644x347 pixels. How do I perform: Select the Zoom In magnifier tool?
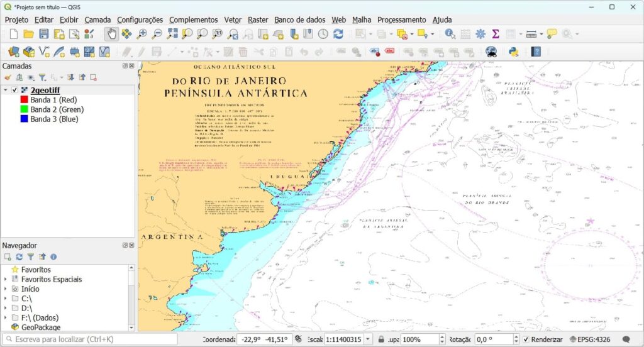point(142,34)
